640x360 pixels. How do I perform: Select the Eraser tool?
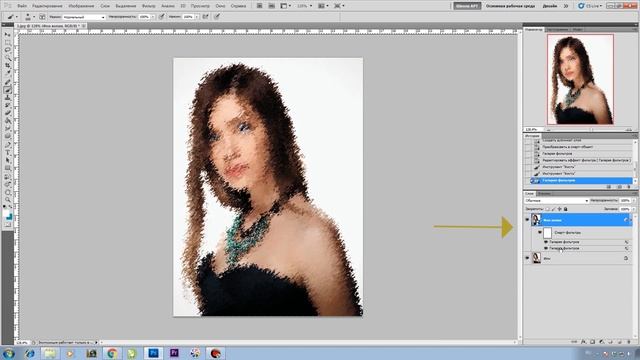[8, 112]
